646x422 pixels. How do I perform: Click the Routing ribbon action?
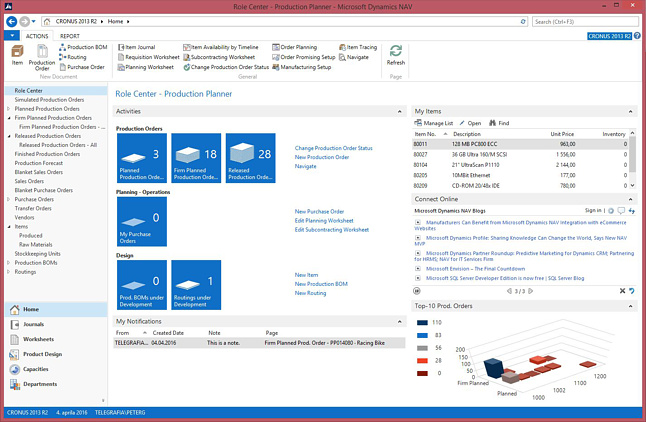pos(73,57)
